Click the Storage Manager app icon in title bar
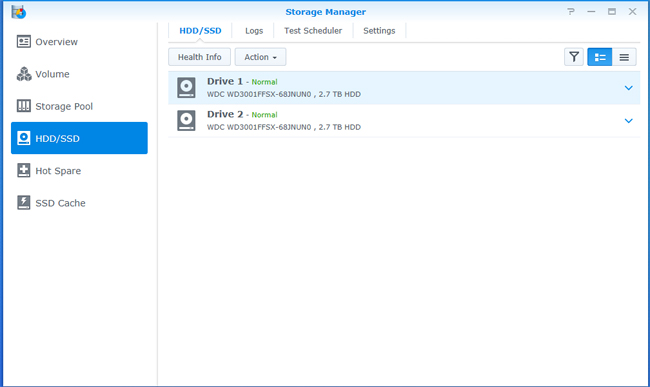 pos(19,12)
